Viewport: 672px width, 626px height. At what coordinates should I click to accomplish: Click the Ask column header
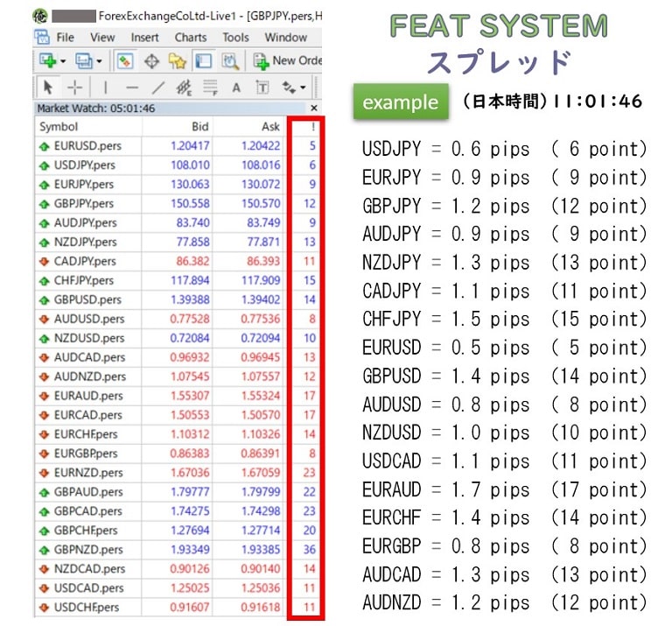(x=248, y=126)
